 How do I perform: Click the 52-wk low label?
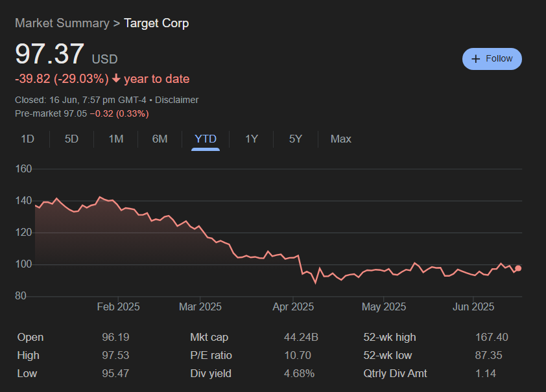388,356
